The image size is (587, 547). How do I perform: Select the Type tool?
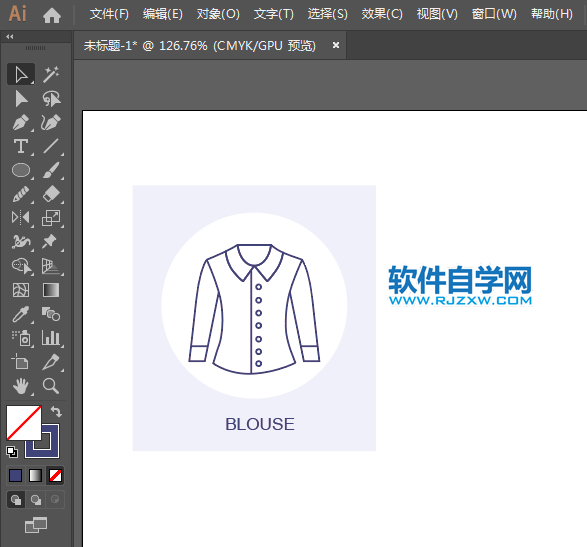click(21, 146)
